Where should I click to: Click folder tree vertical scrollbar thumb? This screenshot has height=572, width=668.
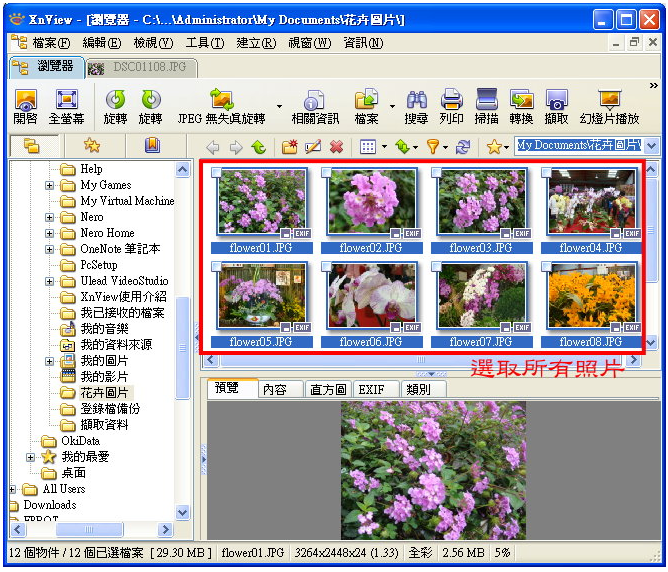(x=182, y=348)
